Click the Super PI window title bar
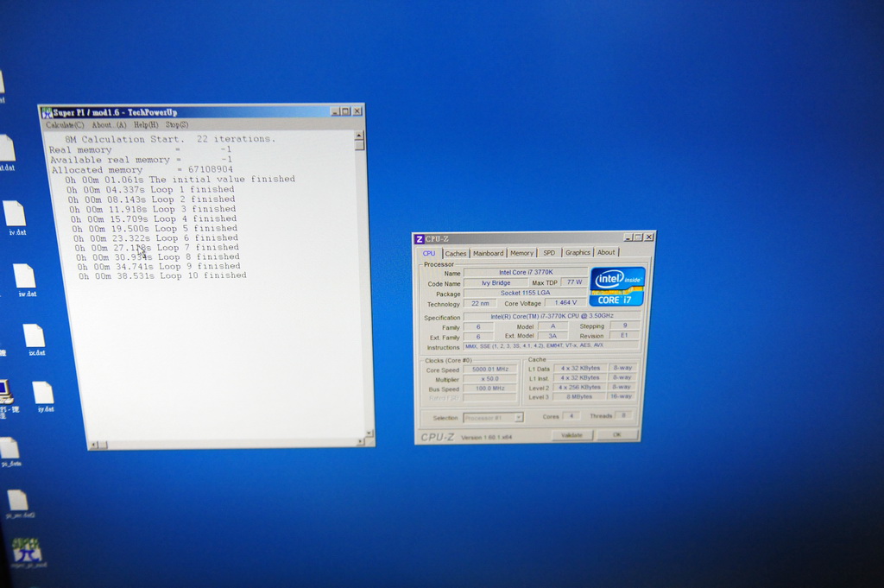The image size is (884, 588). [203, 111]
